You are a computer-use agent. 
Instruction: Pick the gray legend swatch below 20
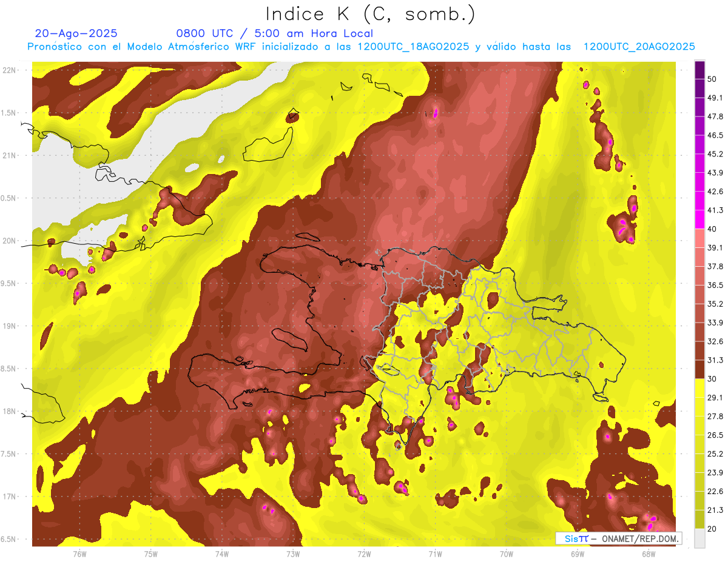[x=699, y=538]
